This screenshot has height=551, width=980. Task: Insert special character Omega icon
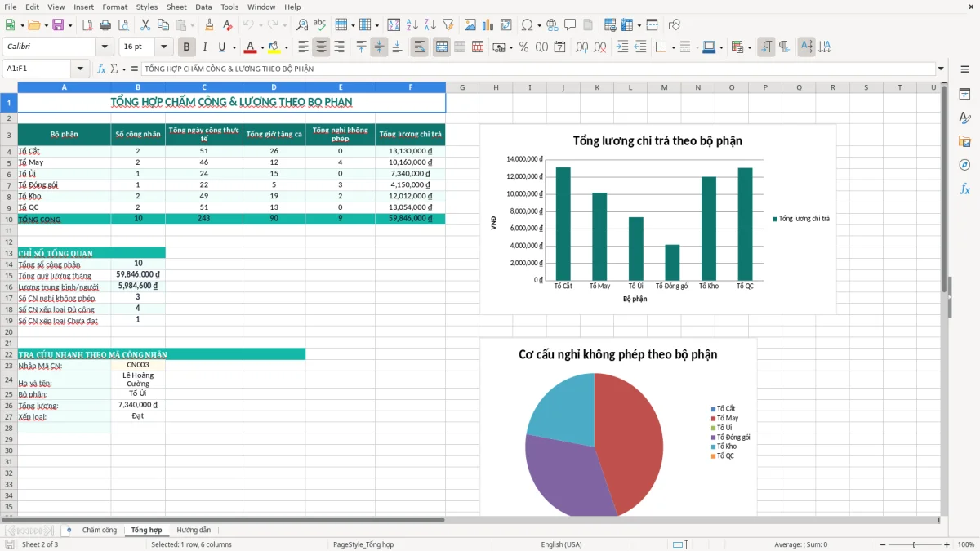click(527, 25)
